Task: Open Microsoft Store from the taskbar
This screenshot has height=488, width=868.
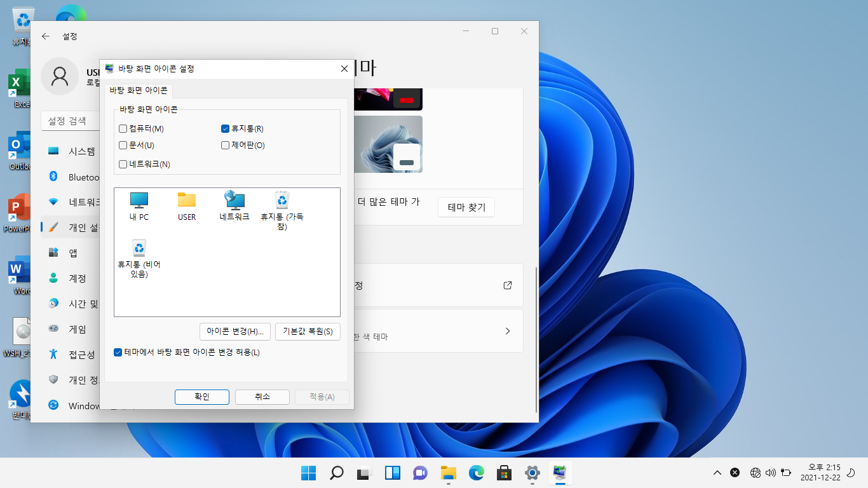Action: click(505, 473)
